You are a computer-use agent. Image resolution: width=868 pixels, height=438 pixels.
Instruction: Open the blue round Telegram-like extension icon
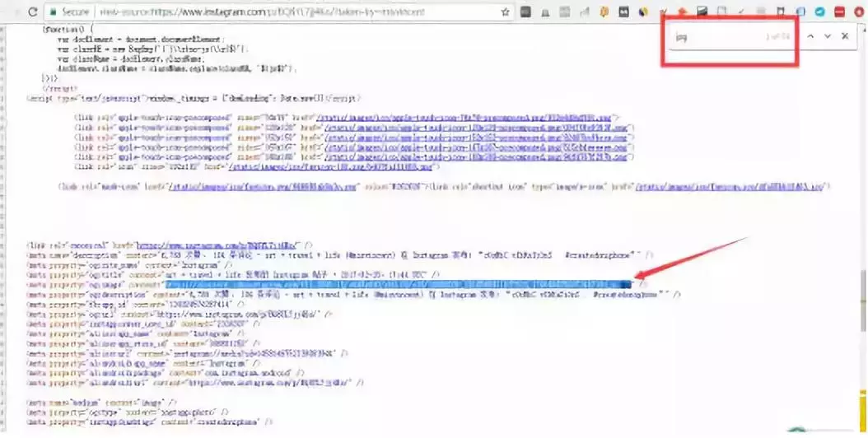(820, 12)
